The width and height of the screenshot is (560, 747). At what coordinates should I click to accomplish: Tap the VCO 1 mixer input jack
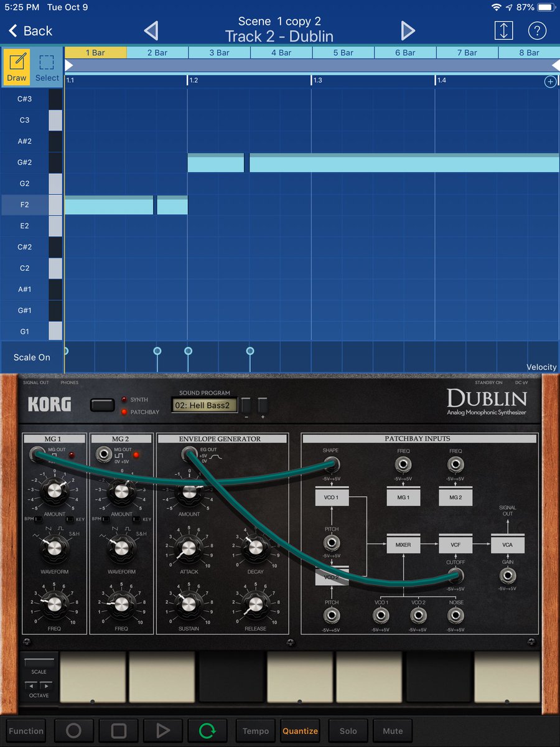tap(381, 616)
